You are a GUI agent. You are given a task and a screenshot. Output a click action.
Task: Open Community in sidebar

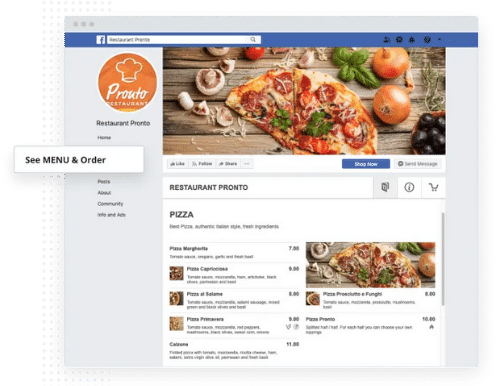[x=110, y=204]
